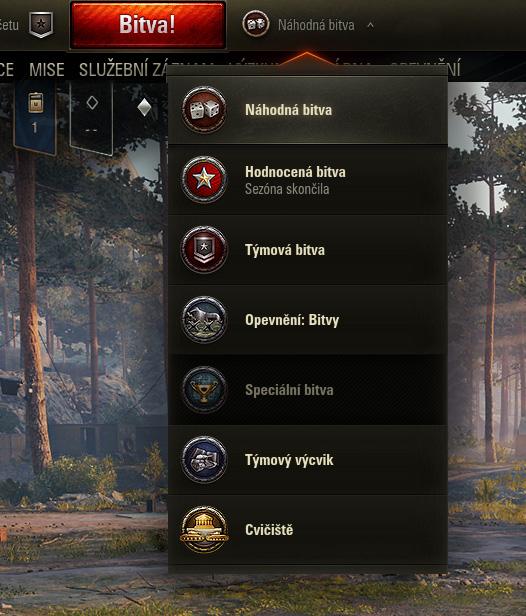Select the Týmová bitva menu entry
Screen dimensions: 526x616
[308, 250]
